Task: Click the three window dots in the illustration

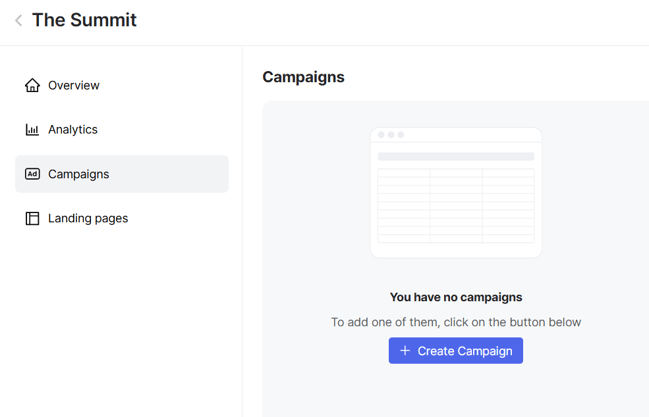Action: click(391, 135)
